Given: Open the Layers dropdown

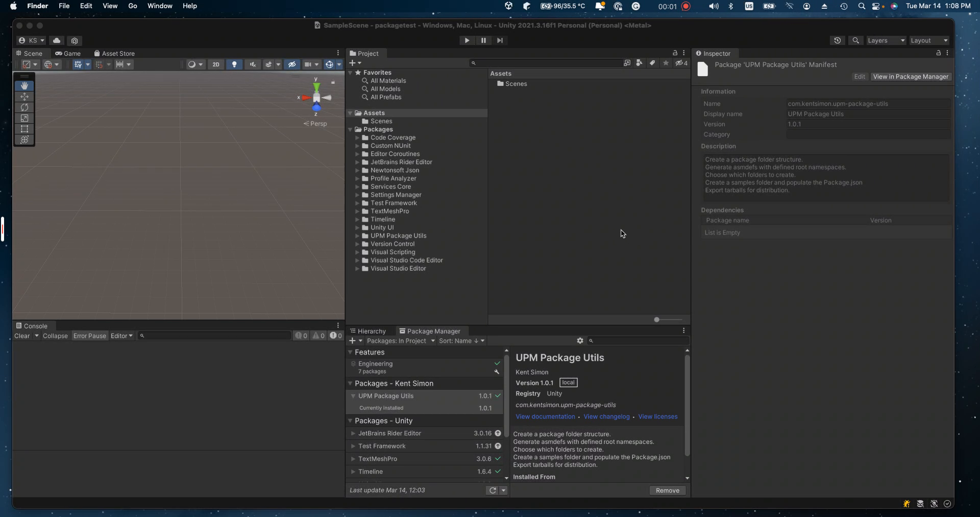Looking at the screenshot, I should [886, 40].
